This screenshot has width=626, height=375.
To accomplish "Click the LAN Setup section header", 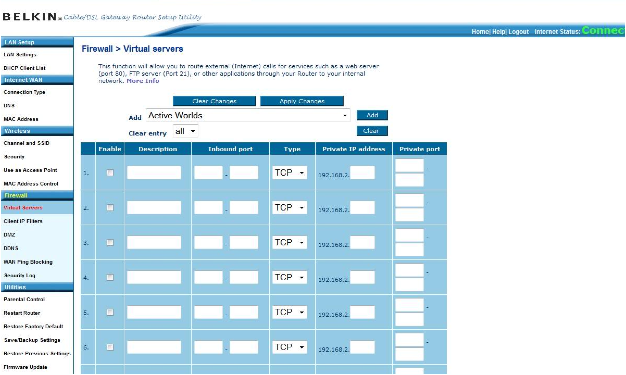I will (x=37, y=42).
